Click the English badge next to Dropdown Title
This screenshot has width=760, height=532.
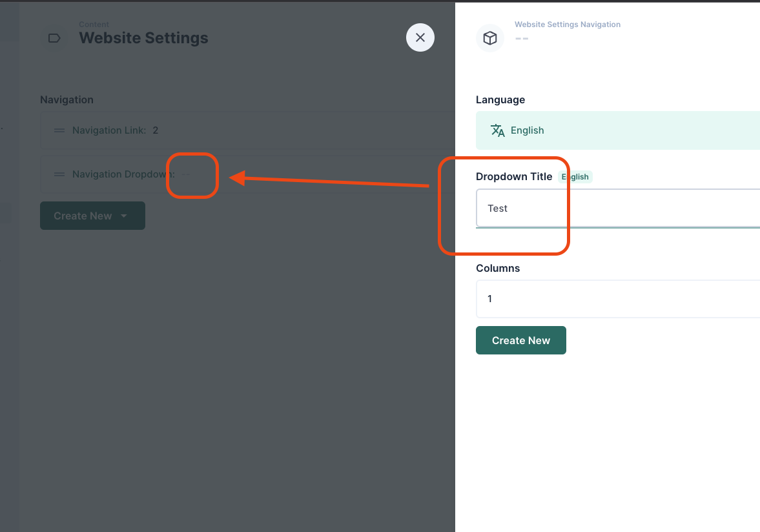point(575,177)
